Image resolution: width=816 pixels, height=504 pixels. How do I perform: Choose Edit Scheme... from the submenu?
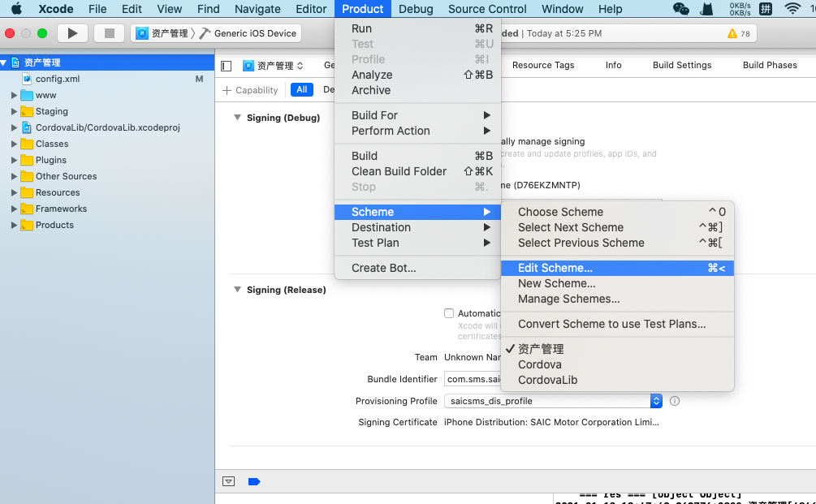pos(617,268)
